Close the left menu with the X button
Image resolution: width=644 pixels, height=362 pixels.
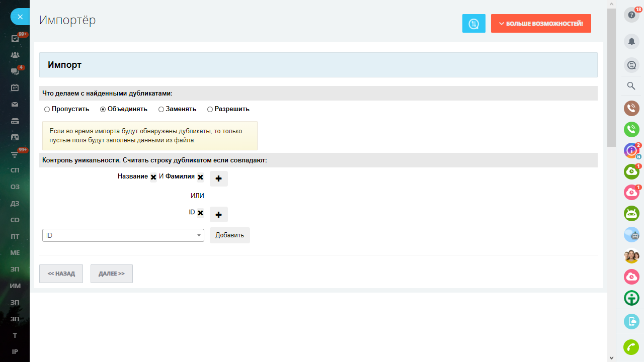[20, 17]
